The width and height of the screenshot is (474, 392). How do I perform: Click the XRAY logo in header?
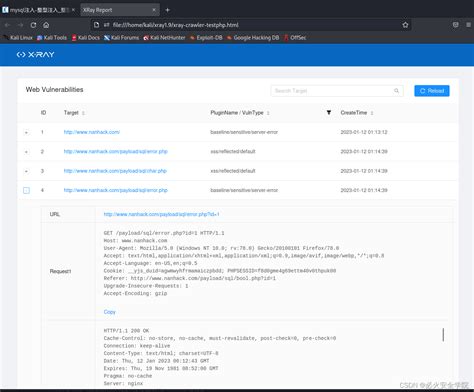tap(35, 54)
